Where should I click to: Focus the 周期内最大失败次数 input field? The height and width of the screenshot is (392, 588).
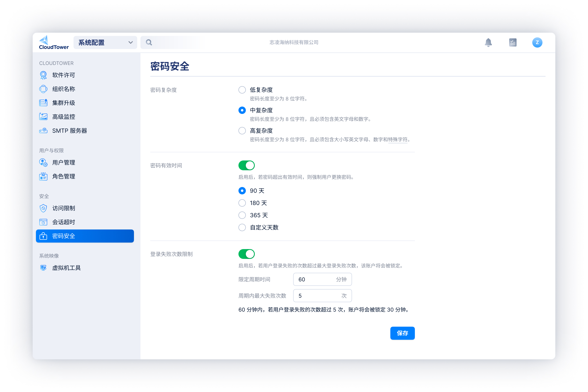323,296
